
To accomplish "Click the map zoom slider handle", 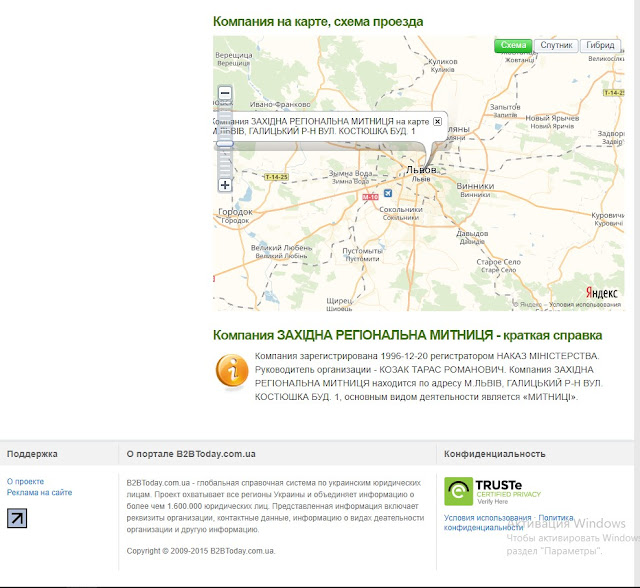I will (225, 144).
